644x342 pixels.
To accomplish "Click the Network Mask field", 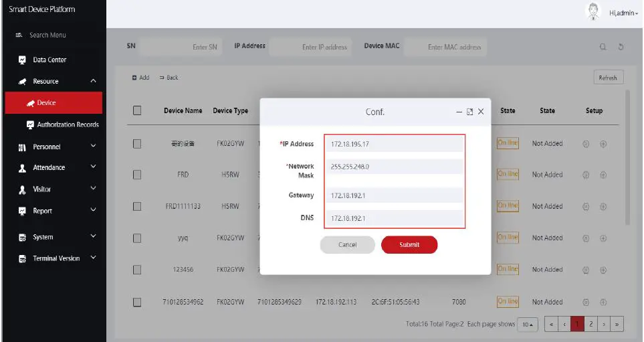I will (395, 167).
